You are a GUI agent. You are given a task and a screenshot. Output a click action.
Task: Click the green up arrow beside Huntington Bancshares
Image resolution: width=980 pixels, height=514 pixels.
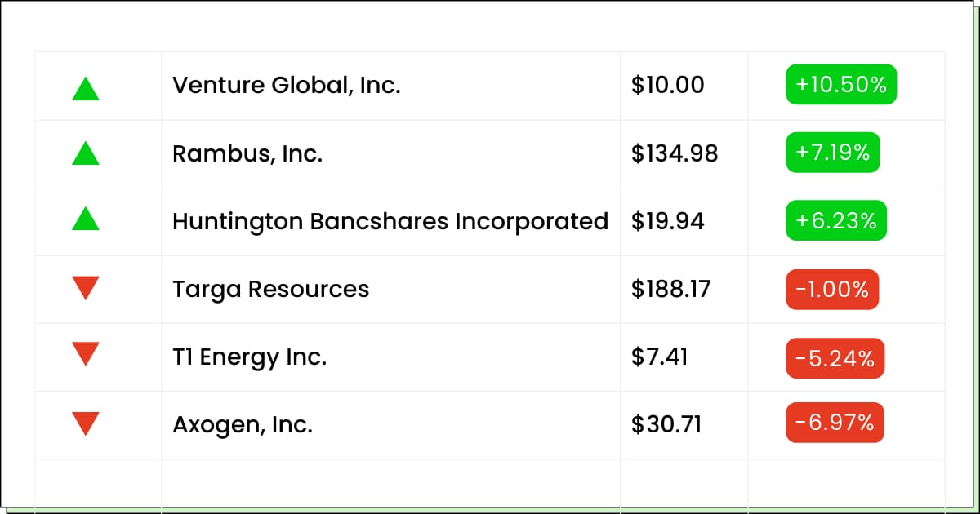85,219
